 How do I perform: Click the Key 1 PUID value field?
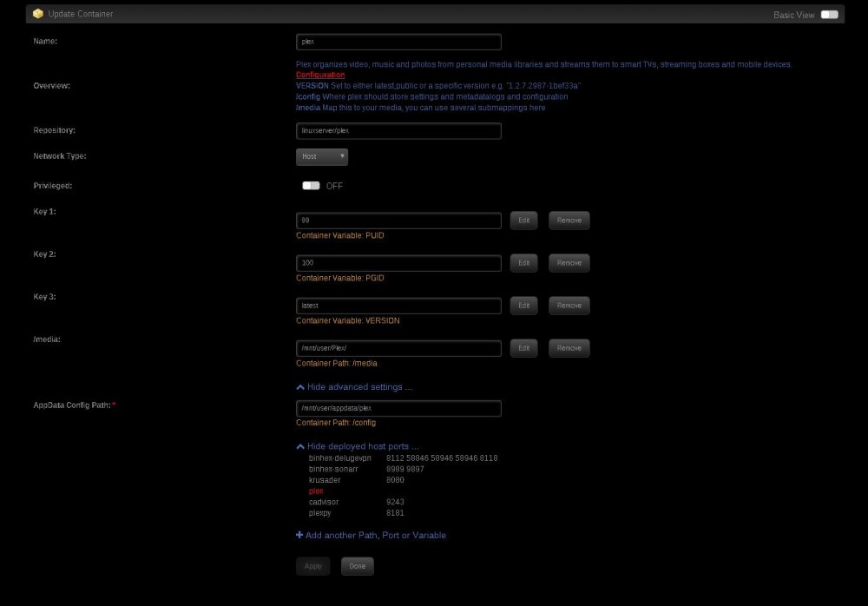[398, 221]
